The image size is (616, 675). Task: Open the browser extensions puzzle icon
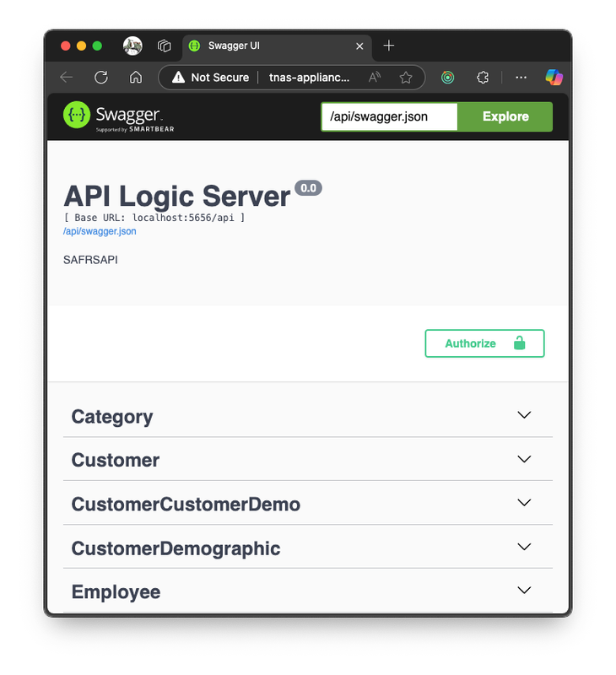(x=483, y=78)
